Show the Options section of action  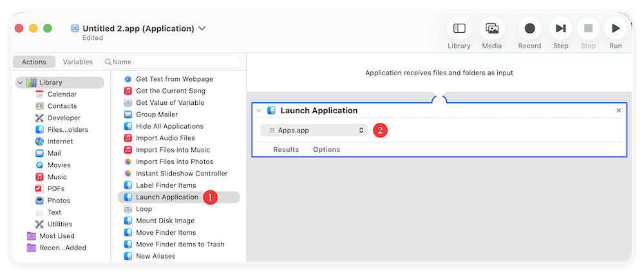click(x=327, y=150)
